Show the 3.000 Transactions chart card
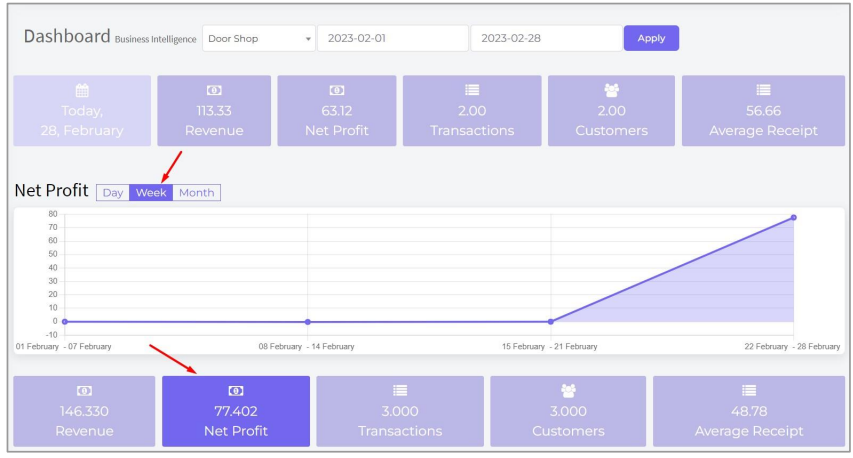The image size is (853, 458). click(x=400, y=411)
